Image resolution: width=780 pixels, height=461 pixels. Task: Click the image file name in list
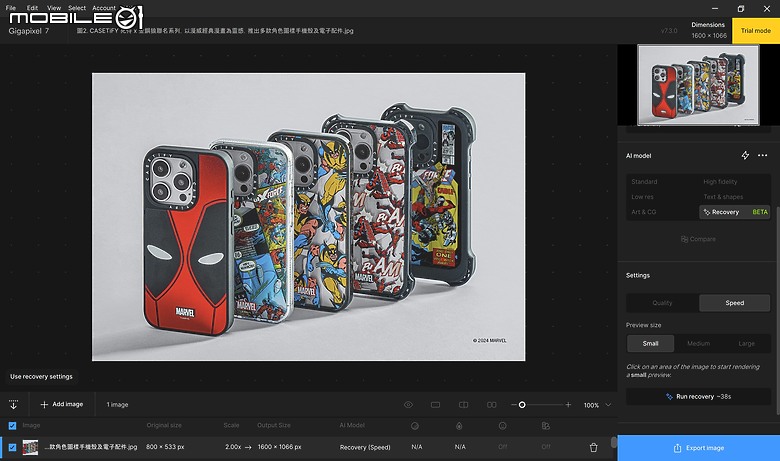(x=91, y=447)
